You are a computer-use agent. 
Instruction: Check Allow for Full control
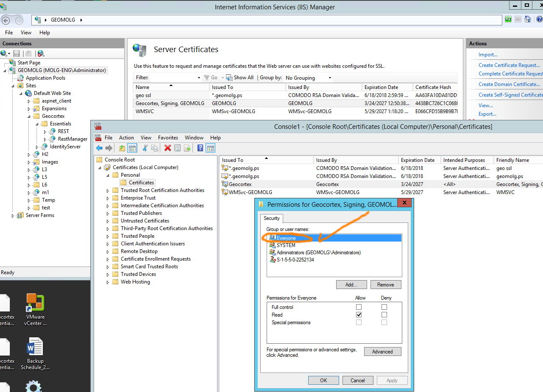[x=359, y=307]
